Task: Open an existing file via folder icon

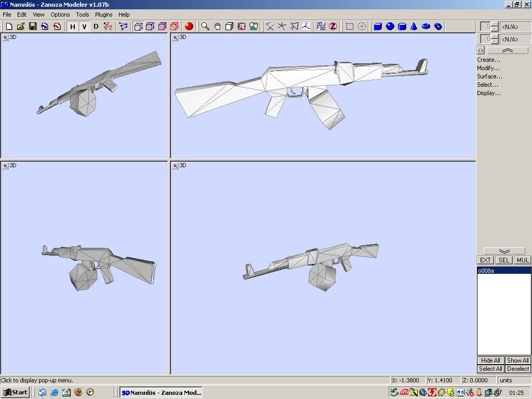Action: point(20,26)
